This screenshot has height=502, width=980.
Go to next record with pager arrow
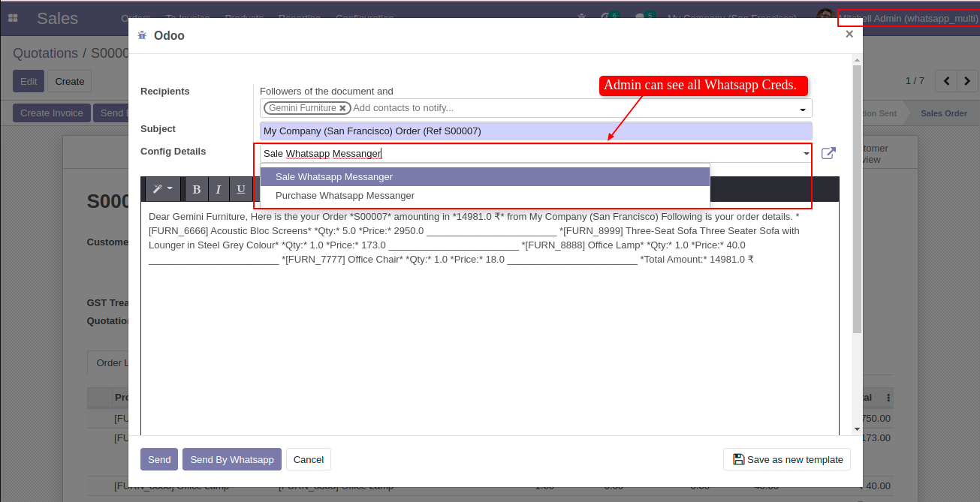[967, 81]
